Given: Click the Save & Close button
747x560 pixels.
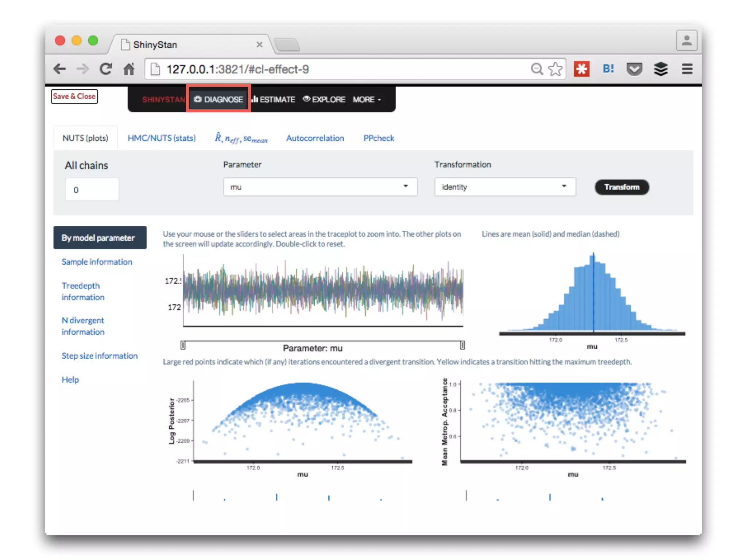Looking at the screenshot, I should (74, 97).
